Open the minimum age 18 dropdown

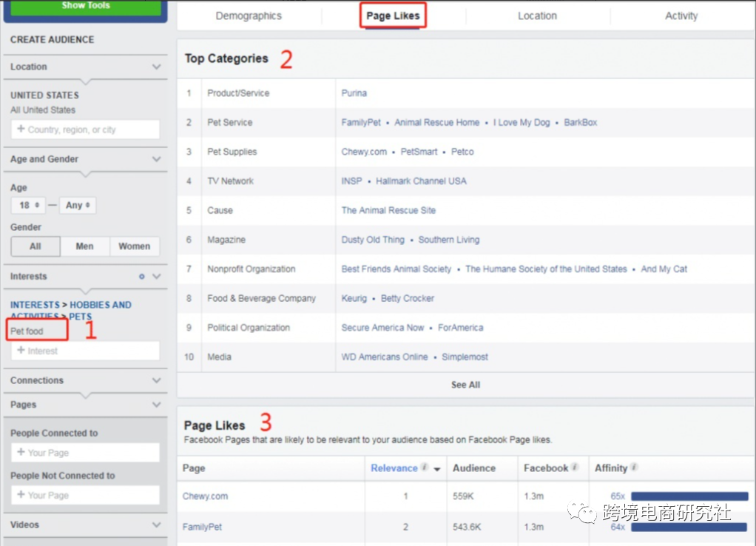click(28, 205)
